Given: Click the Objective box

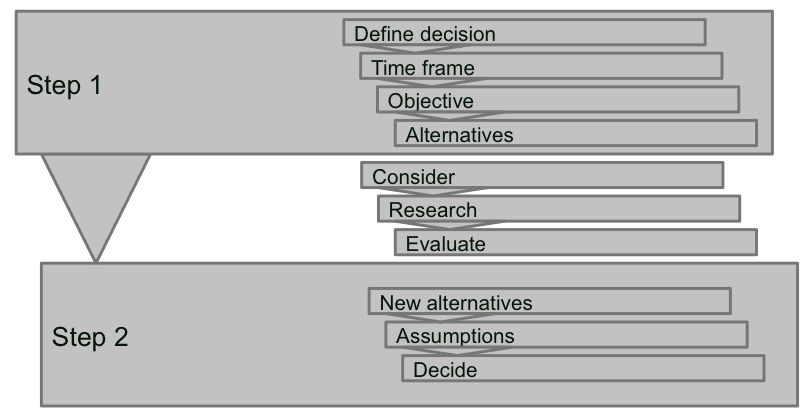Looking at the screenshot, I should tap(557, 100).
